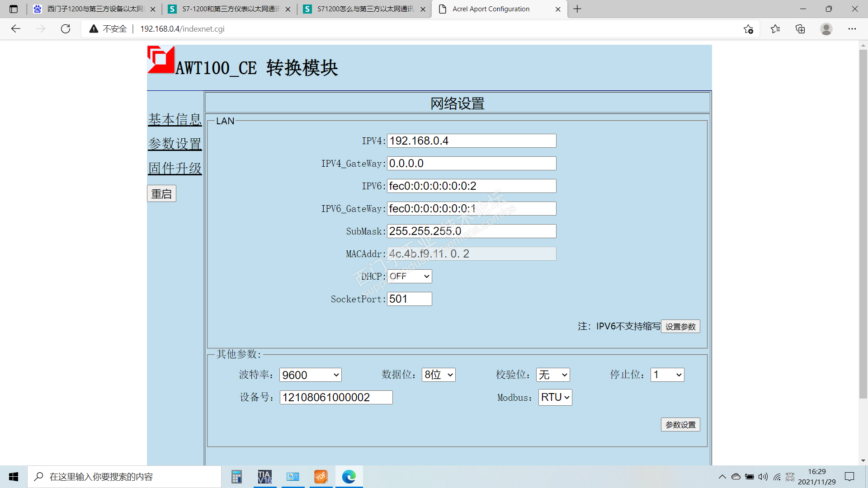The image size is (868, 488).
Task: Open the calculator app on taskbar
Action: pos(236,477)
